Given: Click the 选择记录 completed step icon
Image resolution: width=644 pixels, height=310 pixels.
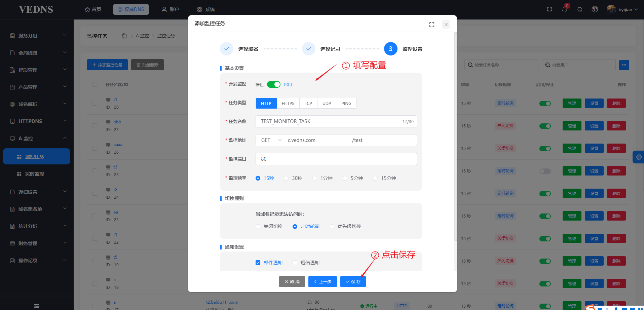Looking at the screenshot, I should pyautogui.click(x=309, y=49).
